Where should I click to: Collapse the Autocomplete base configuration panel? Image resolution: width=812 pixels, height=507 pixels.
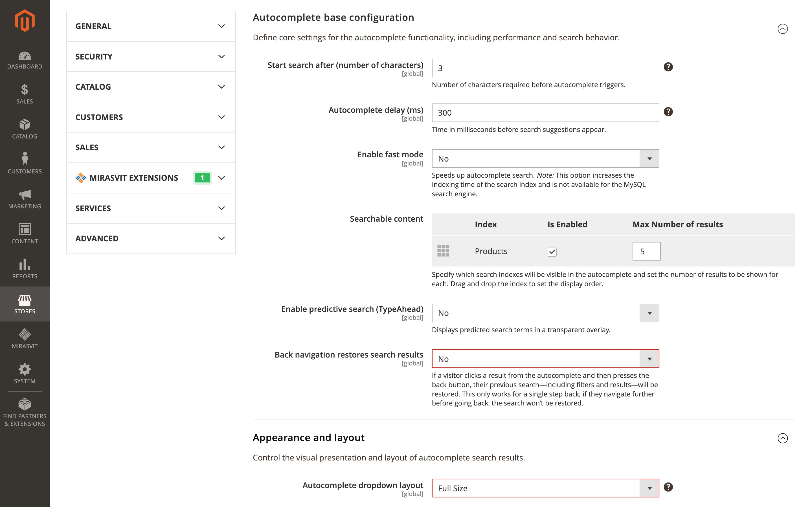[x=783, y=29]
